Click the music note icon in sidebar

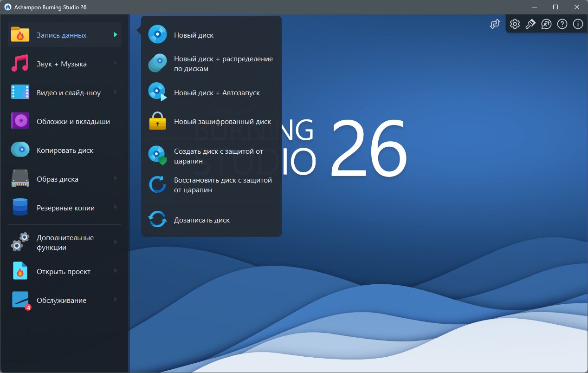pyautogui.click(x=20, y=64)
